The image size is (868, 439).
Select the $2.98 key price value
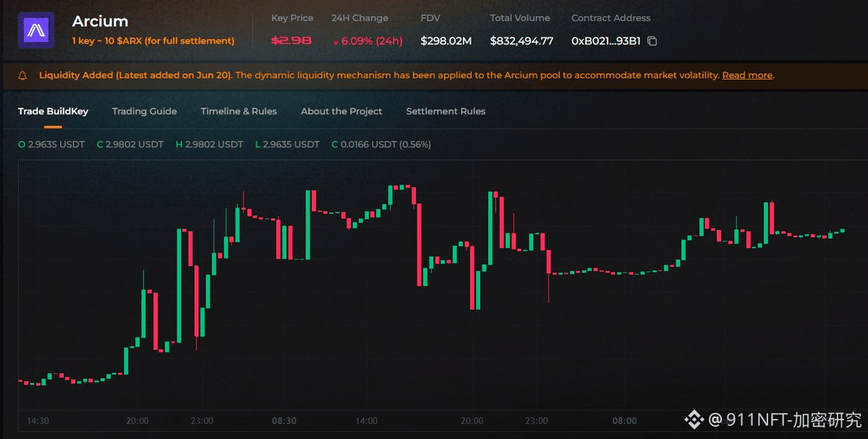[x=292, y=41]
